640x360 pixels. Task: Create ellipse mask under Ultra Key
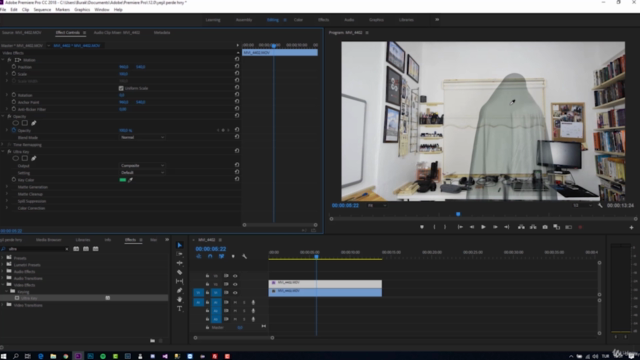click(16, 158)
